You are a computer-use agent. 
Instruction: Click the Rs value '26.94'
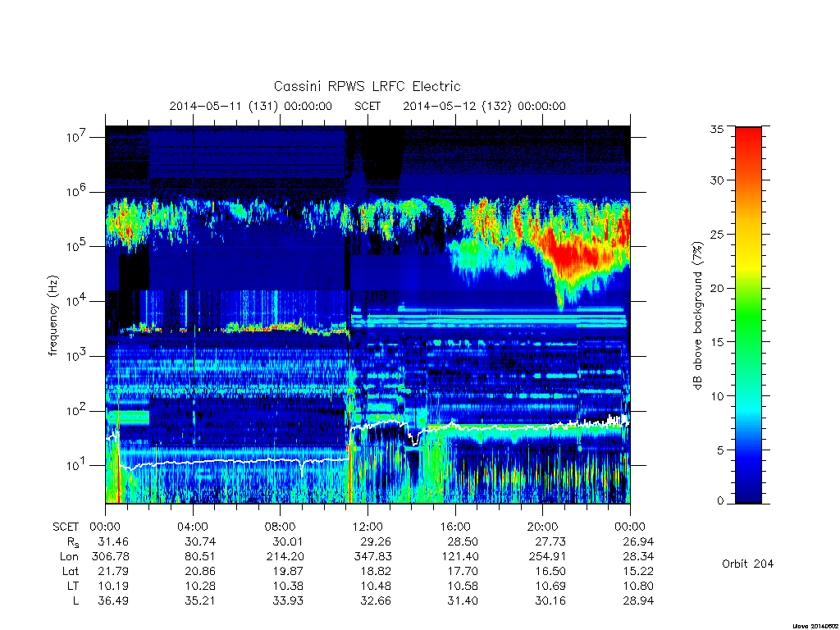638,541
